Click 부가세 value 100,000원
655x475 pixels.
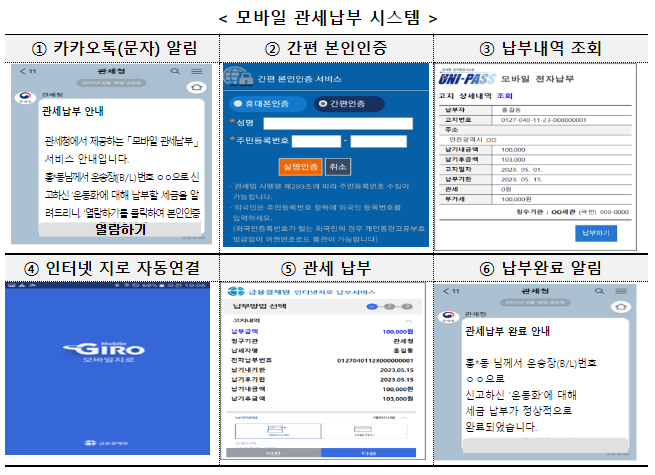tap(516, 199)
